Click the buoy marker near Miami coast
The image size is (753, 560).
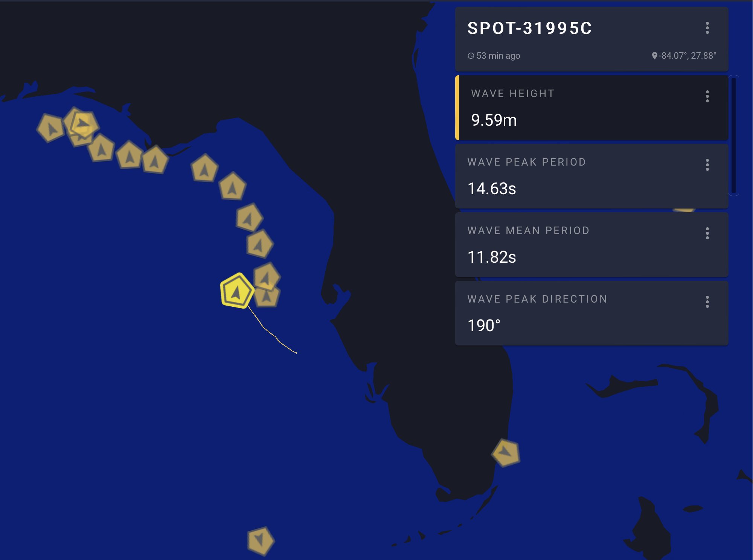[506, 453]
